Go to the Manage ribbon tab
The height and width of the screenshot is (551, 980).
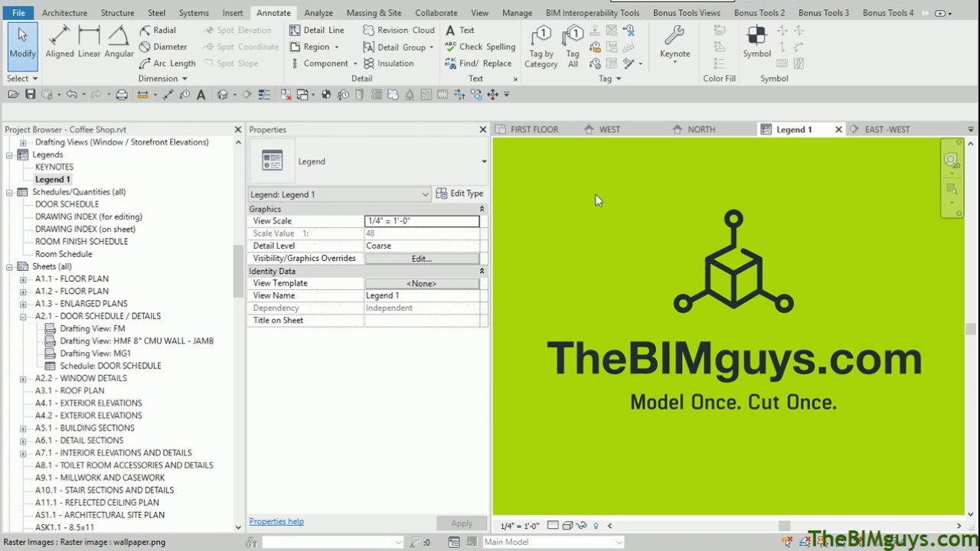517,13
